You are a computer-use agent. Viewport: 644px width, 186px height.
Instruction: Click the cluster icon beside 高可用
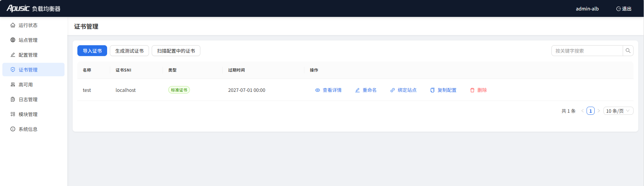click(x=13, y=85)
